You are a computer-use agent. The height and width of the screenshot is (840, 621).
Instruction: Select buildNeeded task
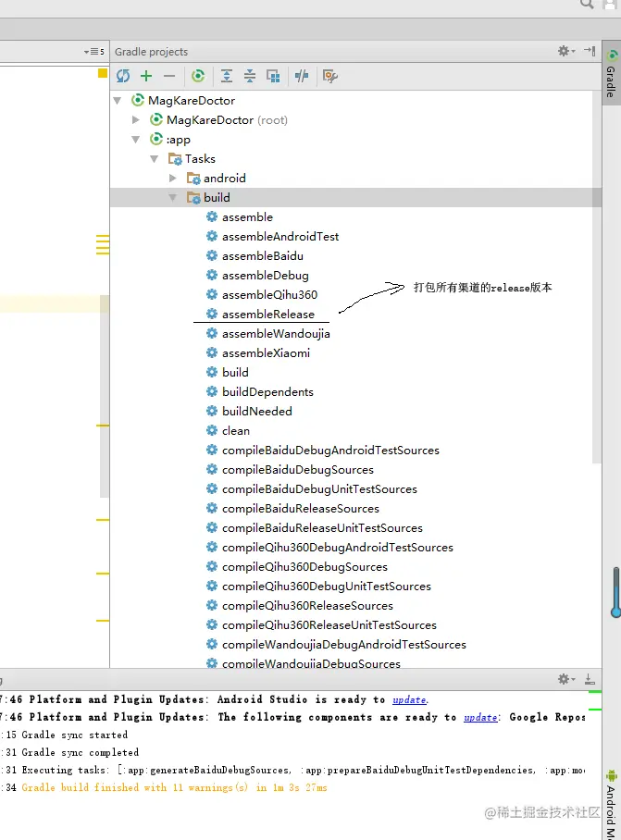tap(249, 412)
